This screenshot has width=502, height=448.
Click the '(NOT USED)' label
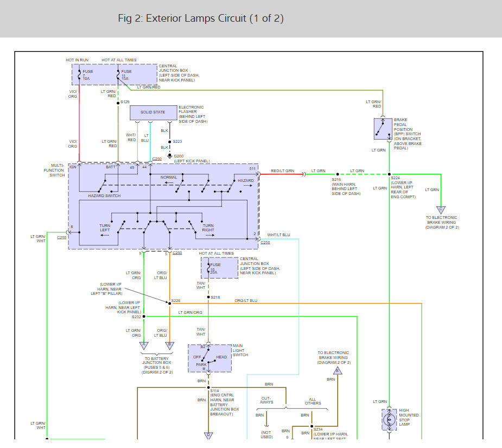point(266,434)
